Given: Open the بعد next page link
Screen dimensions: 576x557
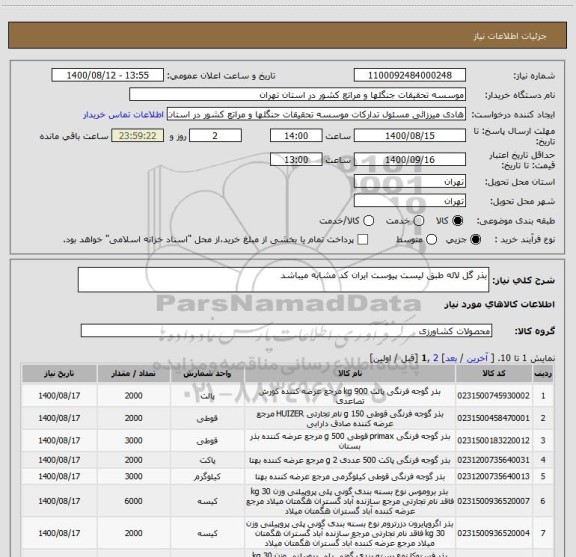Looking at the screenshot, I should [451, 358].
